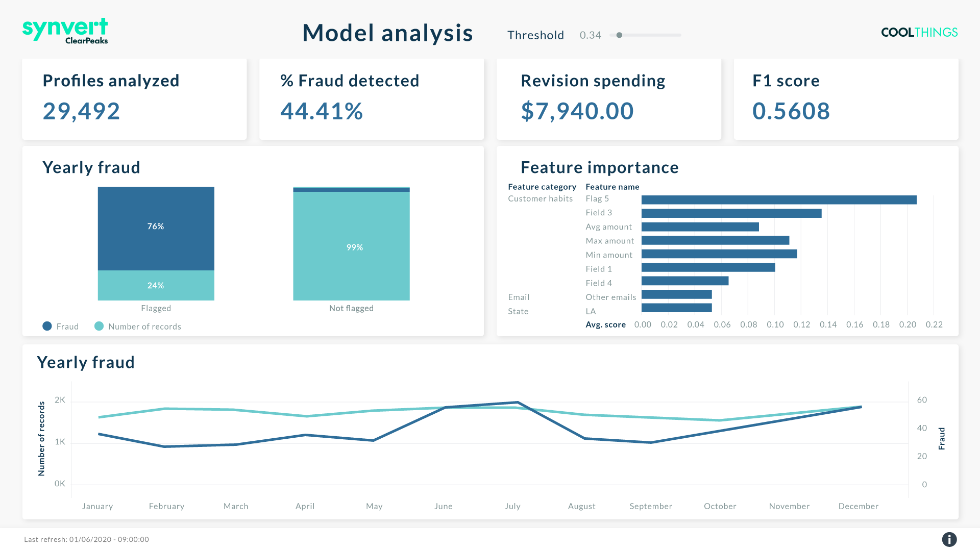980x551 pixels.
Task: Click the Customer habits category label
Action: coord(541,199)
